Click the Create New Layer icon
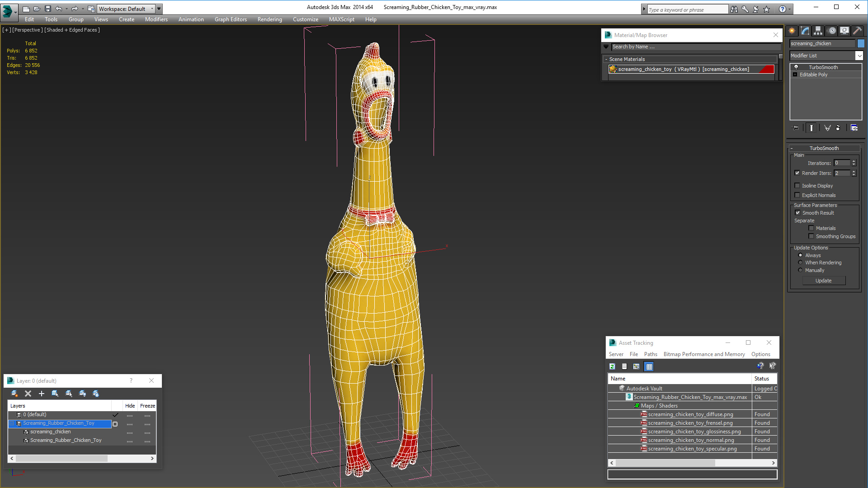This screenshot has height=488, width=868. coord(14,394)
